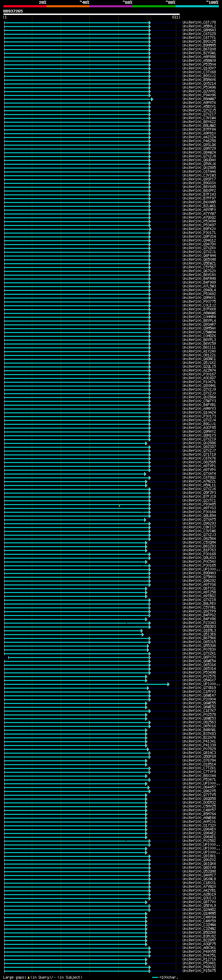
Task: Select hit label UniRef100_B9SXZ5
Action: [199, 41]
